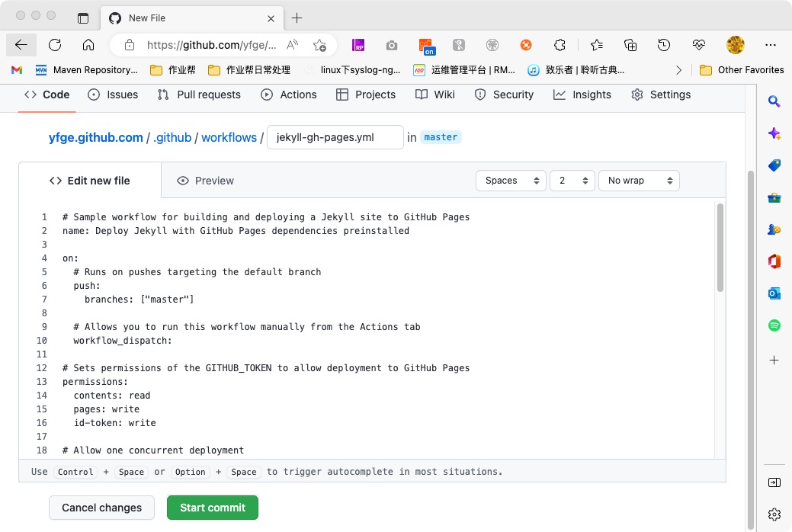Open the indent mode Spaces dropdown
Image resolution: width=792 pixels, height=532 pixels.
click(511, 181)
